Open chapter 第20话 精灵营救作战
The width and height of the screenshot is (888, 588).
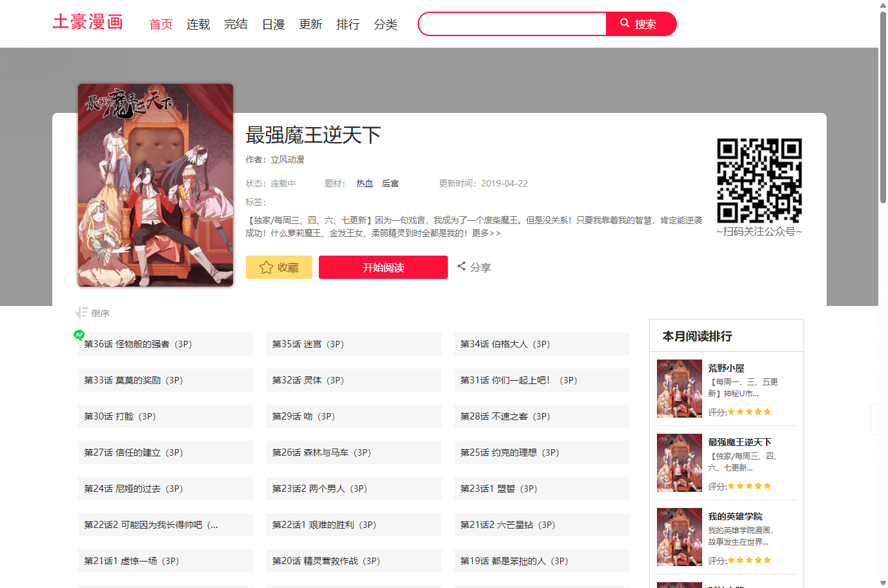354,561
